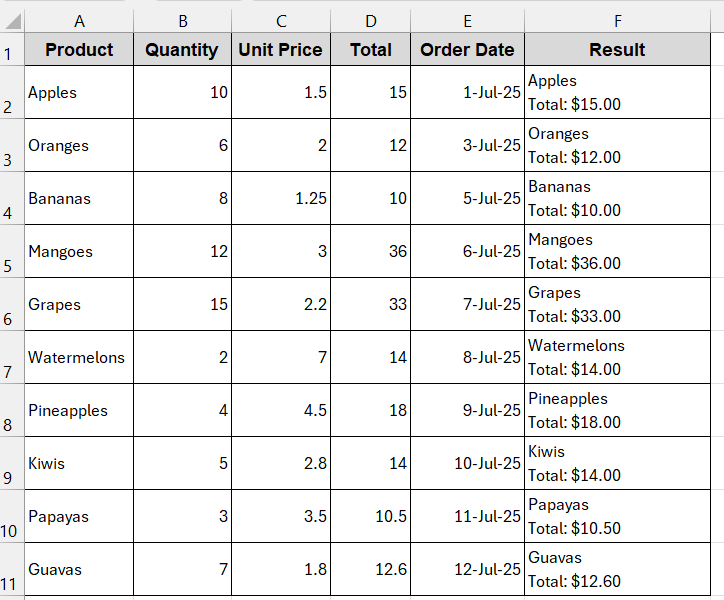Viewport: 724px width, 600px height.
Task: Click the Result header cell
Action: coord(617,50)
